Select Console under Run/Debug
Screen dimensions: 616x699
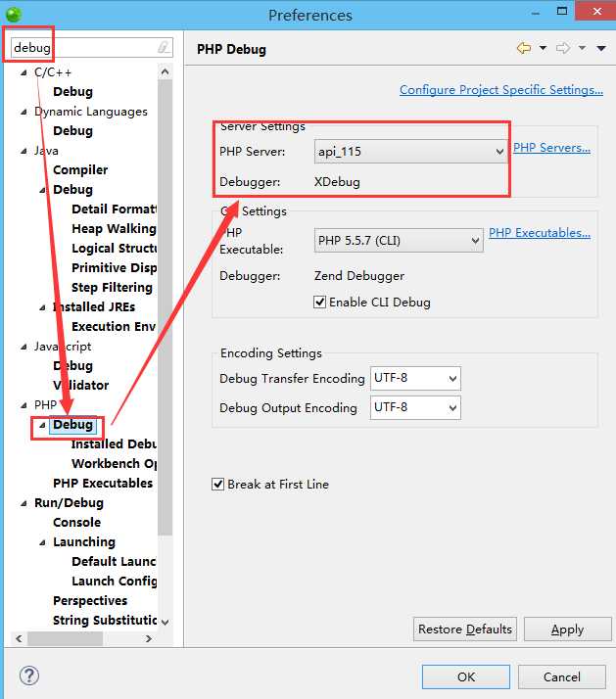[x=76, y=523]
